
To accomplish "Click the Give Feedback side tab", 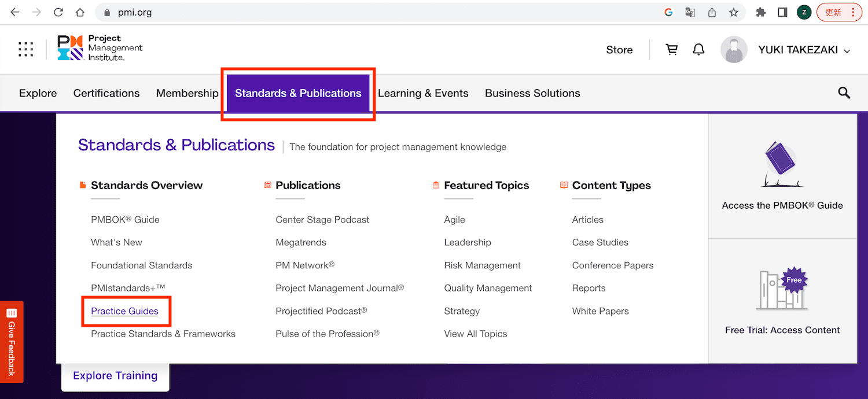I will [x=12, y=341].
